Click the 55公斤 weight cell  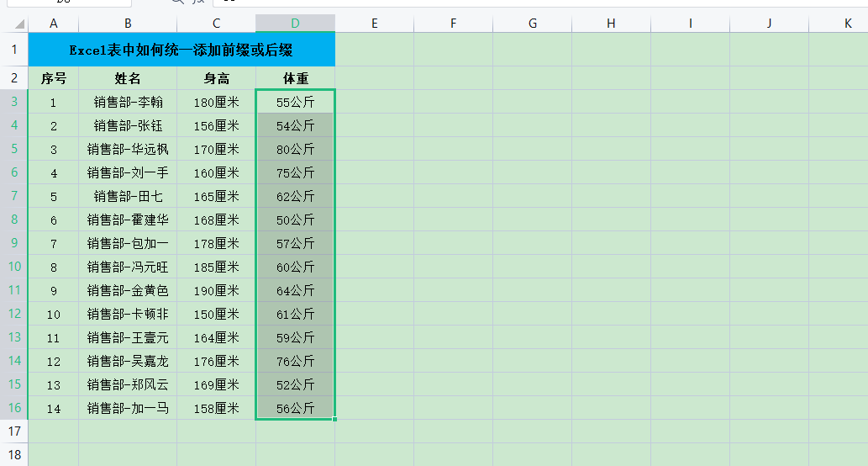click(295, 102)
